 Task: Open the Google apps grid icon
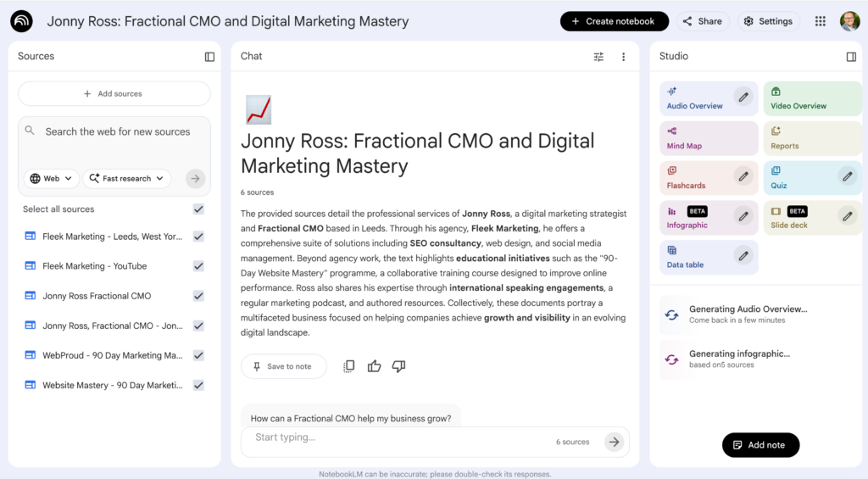[821, 21]
